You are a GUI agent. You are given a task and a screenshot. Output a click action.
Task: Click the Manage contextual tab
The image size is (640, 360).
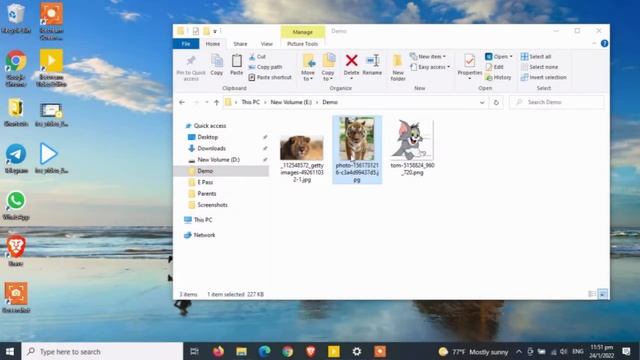click(x=302, y=31)
